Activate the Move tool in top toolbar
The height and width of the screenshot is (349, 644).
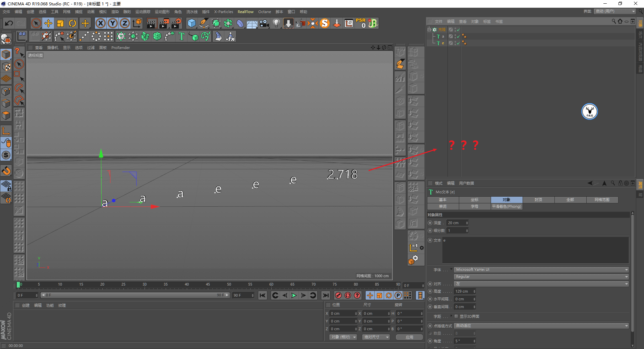pyautogui.click(x=48, y=23)
